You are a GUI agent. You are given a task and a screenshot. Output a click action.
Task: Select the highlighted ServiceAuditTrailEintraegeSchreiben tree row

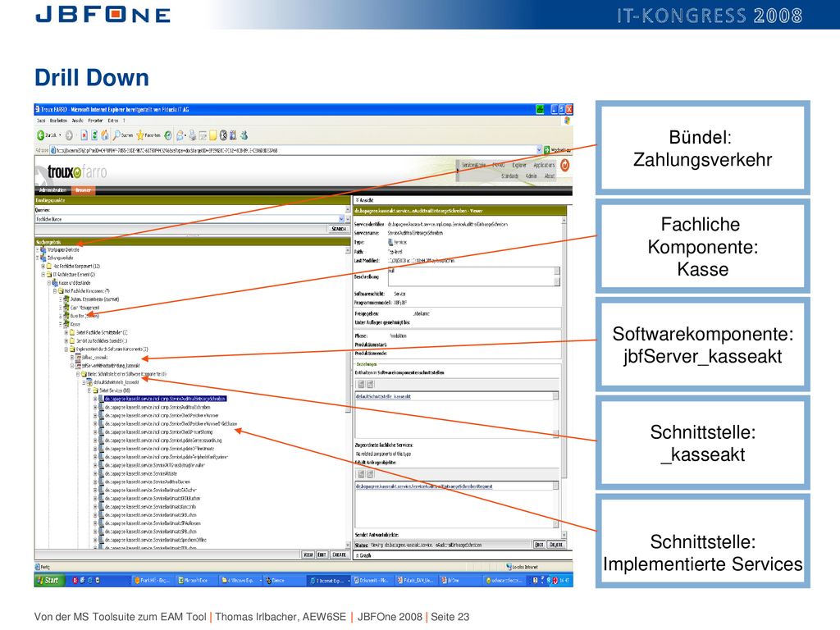[165, 399]
